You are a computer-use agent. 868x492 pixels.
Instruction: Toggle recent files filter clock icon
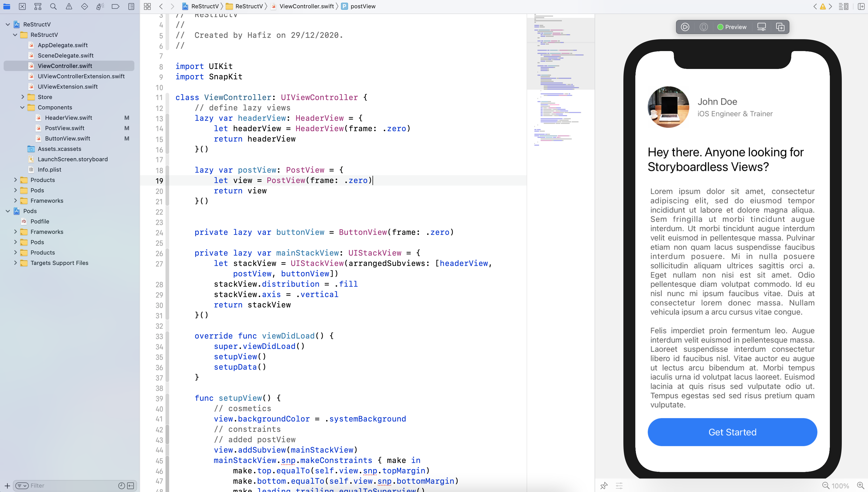coord(121,486)
